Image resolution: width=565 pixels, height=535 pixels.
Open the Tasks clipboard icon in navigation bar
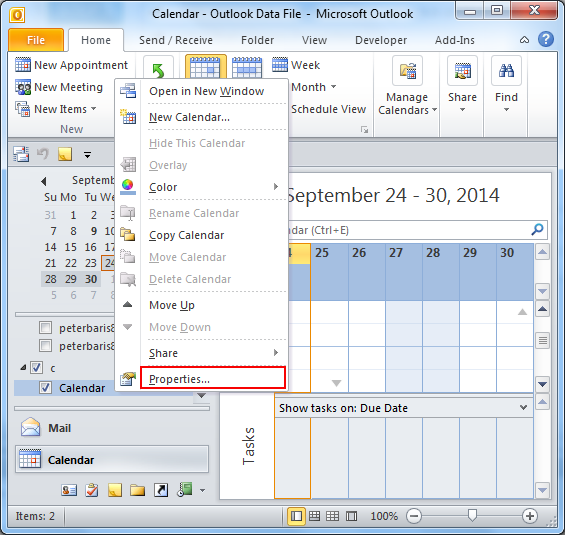click(x=92, y=490)
